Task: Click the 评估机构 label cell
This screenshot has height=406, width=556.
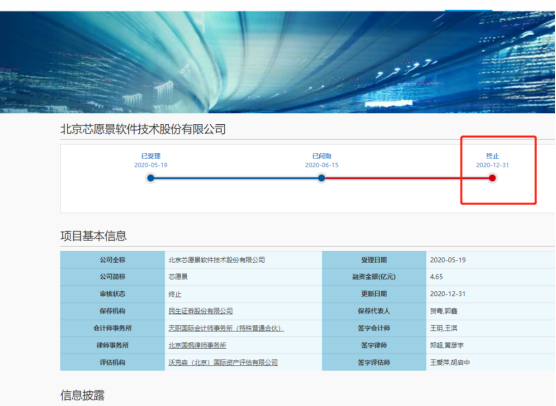Action: point(112,362)
